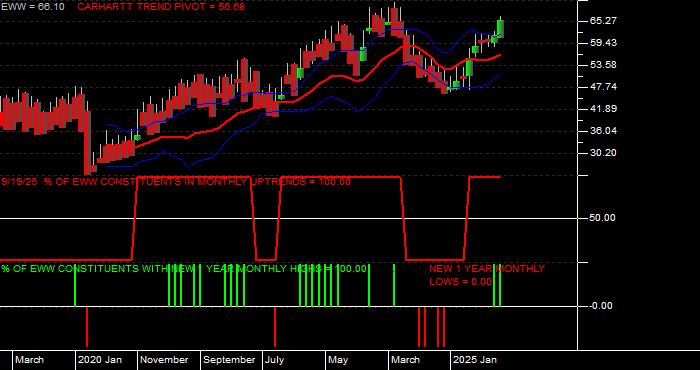The height and width of the screenshot is (370, 700).
Task: Click the latest green candlestick near 65.27
Action: coord(500,28)
